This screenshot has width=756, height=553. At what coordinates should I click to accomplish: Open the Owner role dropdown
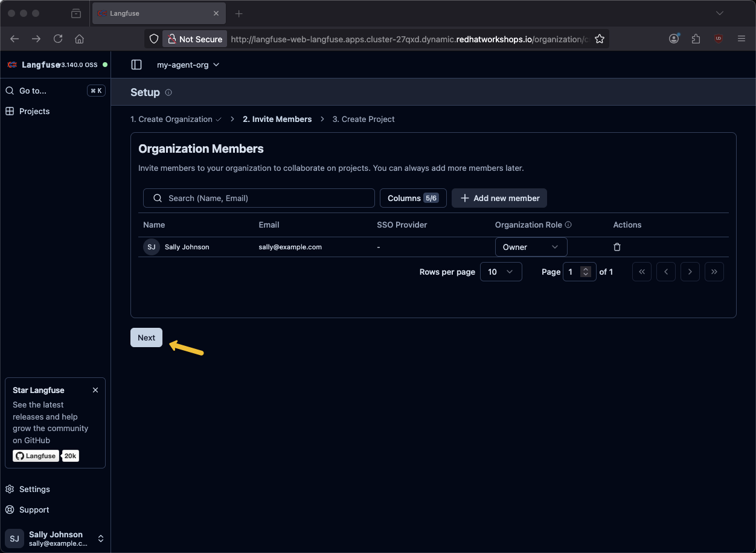(531, 247)
